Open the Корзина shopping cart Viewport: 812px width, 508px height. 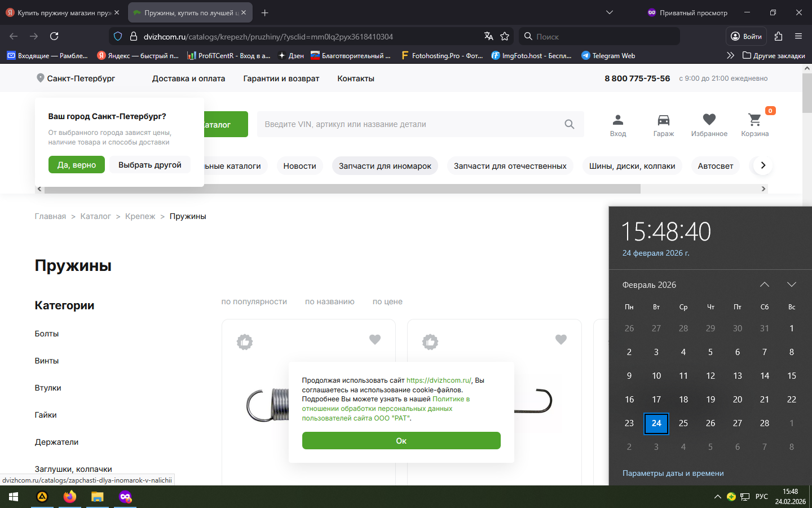(754, 125)
